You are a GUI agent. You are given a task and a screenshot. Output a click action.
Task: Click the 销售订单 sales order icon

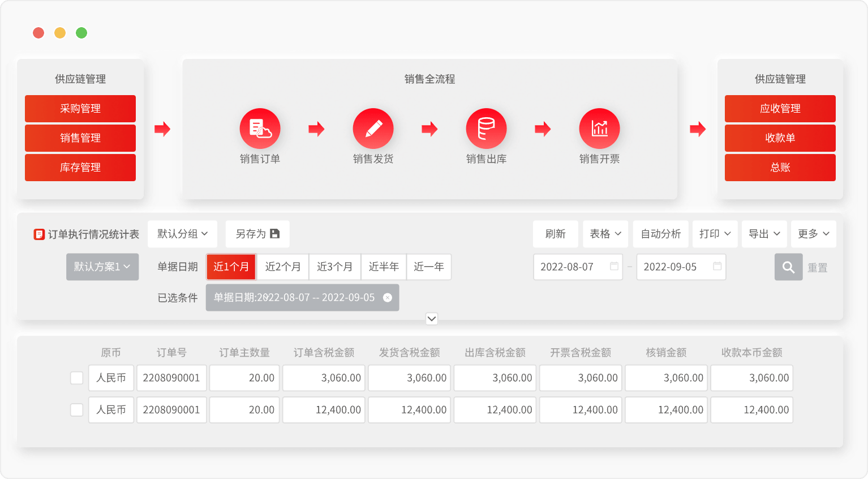[260, 129]
